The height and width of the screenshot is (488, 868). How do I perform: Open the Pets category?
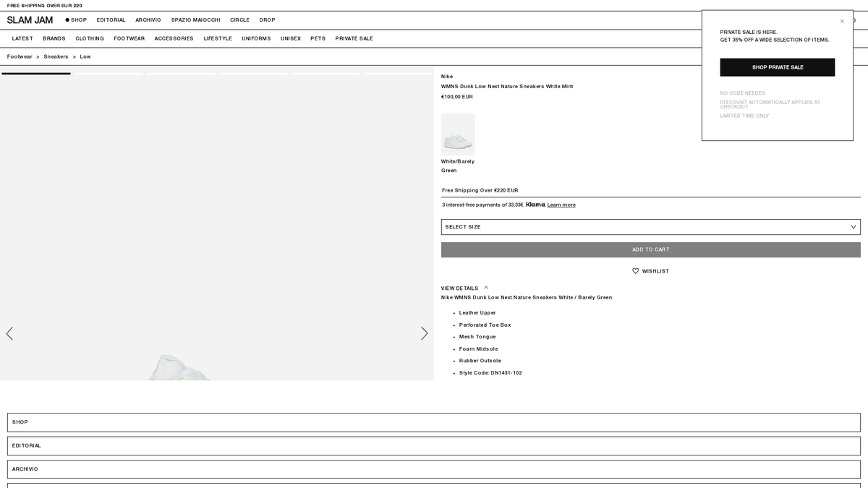click(x=318, y=38)
